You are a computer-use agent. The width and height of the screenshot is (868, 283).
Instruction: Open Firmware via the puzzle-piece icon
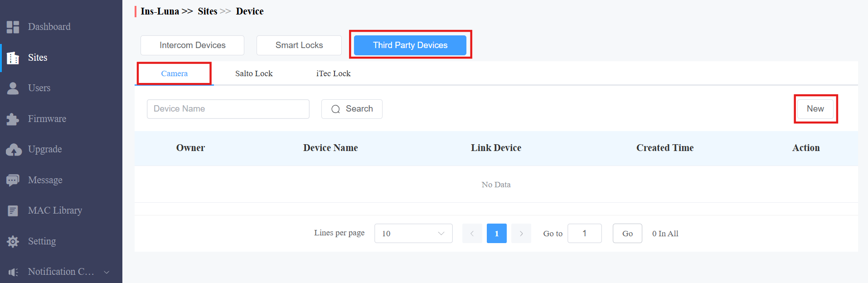pos(13,119)
